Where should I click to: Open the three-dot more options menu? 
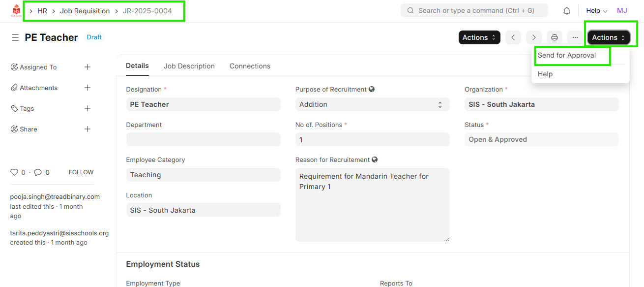click(x=575, y=37)
